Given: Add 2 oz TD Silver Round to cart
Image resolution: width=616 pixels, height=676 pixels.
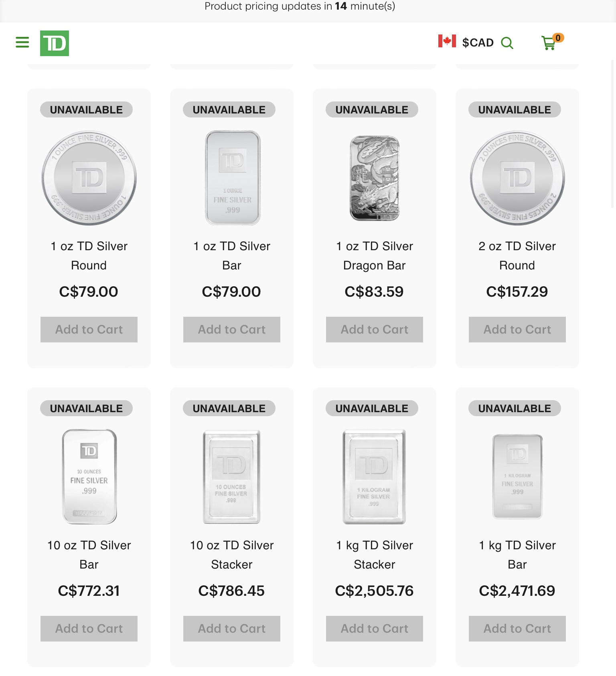Looking at the screenshot, I should pos(517,330).
